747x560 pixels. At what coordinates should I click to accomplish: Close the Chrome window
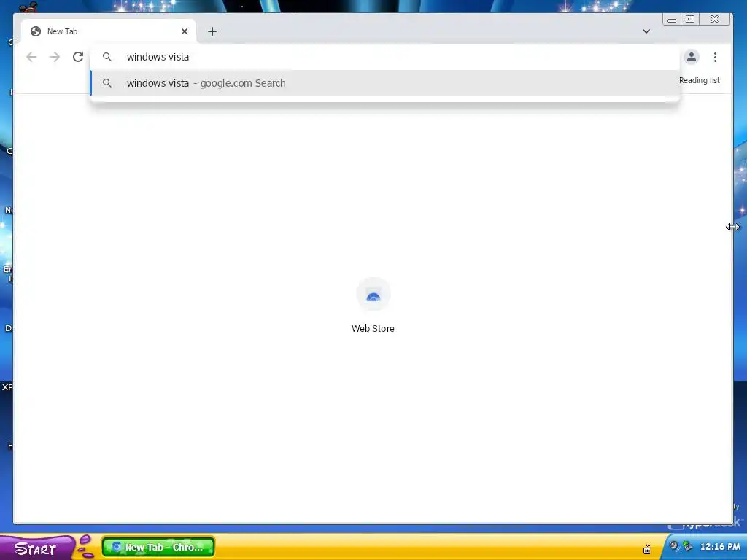[x=714, y=20]
